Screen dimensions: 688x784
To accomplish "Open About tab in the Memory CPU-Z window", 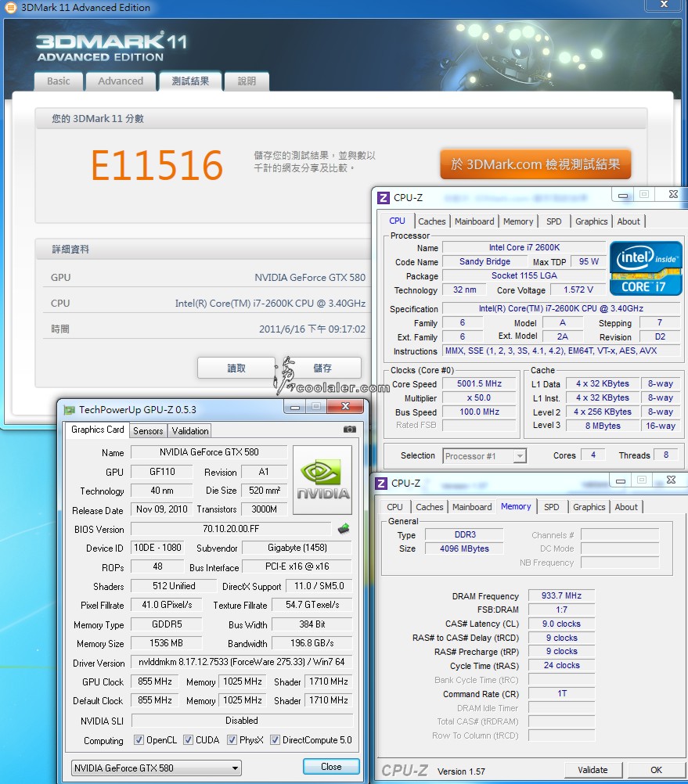I will tap(626, 507).
